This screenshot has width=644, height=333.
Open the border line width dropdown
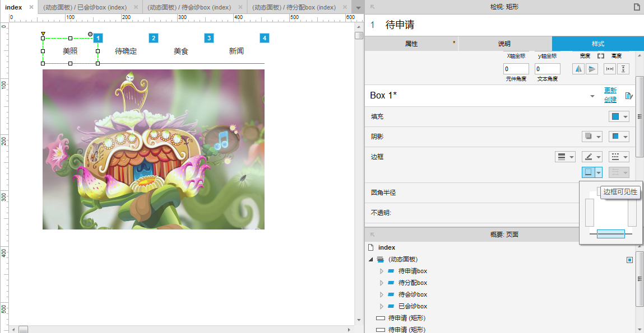(x=565, y=157)
